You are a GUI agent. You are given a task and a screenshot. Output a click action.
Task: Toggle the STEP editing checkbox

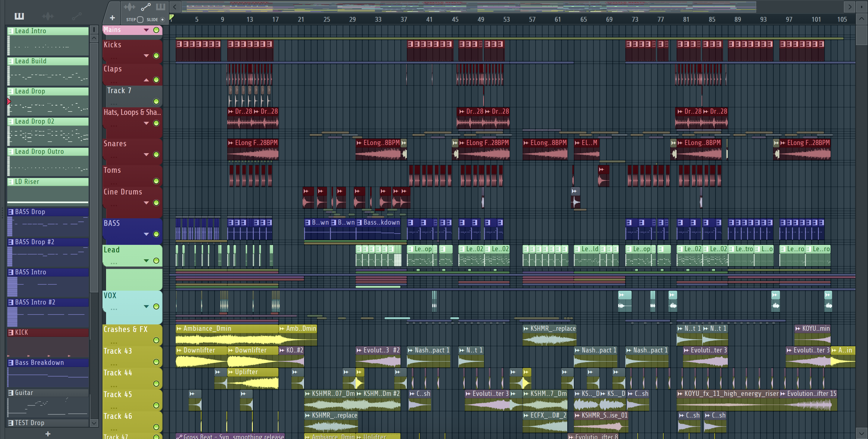click(x=140, y=20)
